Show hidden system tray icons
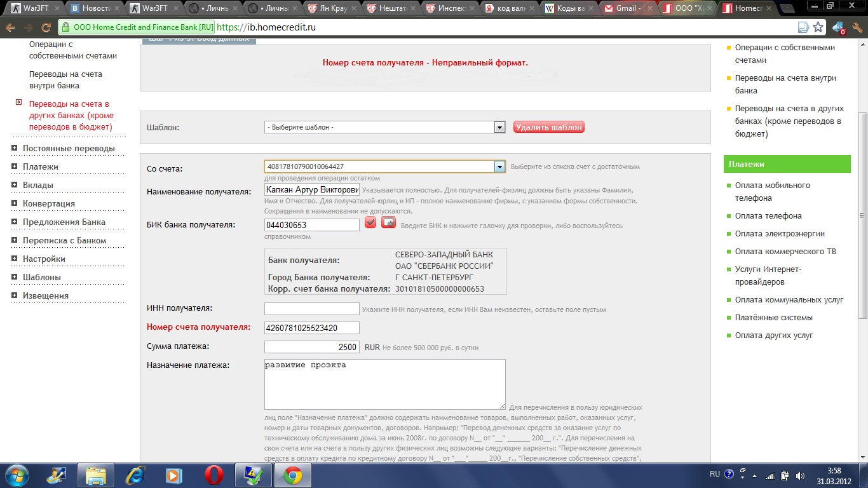Viewport: 868px width, 488px height. coord(754,475)
